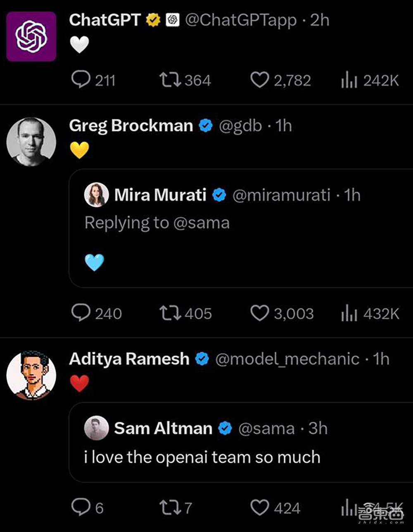Open the @ChatGPTapp handle link
The width and height of the screenshot is (413, 532).
240,20
